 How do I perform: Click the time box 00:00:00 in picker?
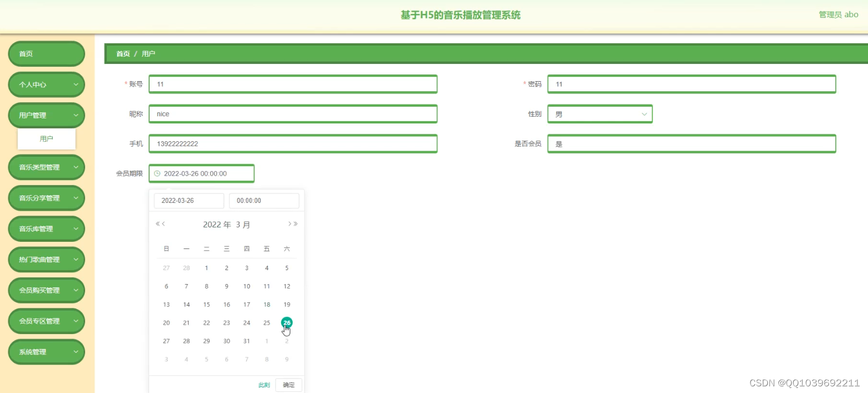click(264, 201)
